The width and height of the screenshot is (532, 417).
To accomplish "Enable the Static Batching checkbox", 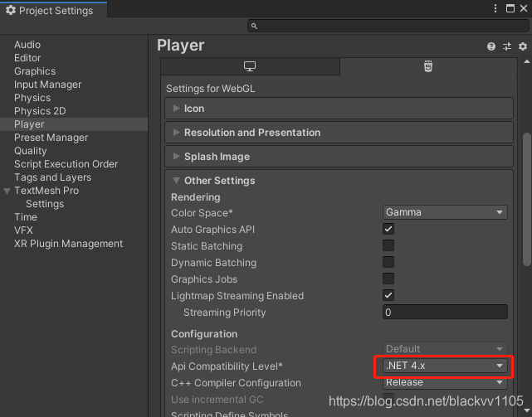I will click(388, 245).
